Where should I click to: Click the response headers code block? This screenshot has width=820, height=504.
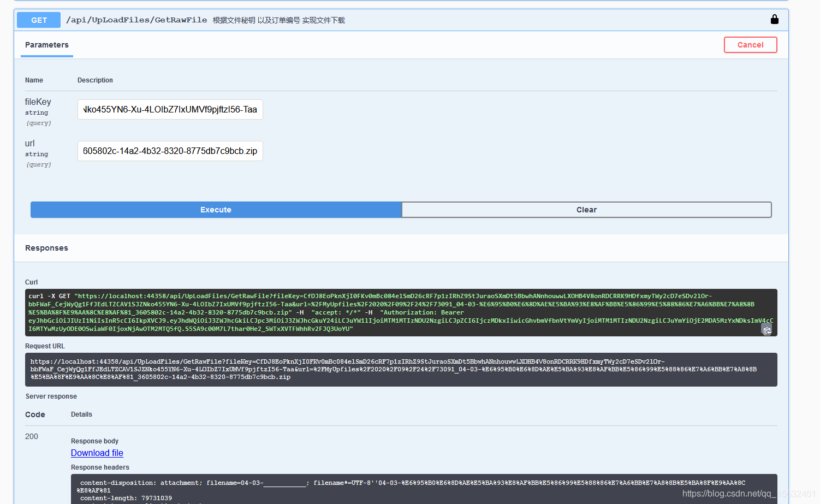[424, 489]
